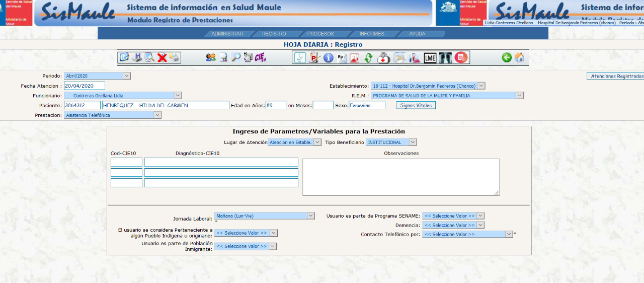The width and height of the screenshot is (644, 283).
Task: Click the stethoscope icon in the toolbar
Action: [300, 57]
